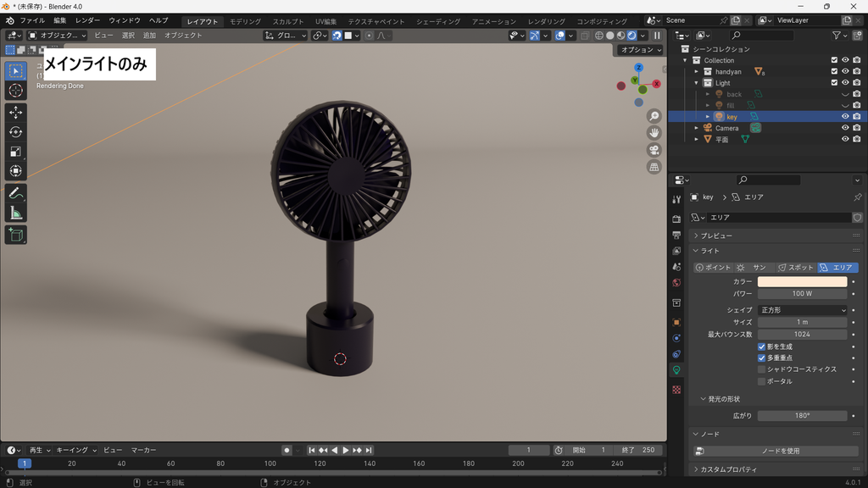
Task: Open the World properties tab
Action: tap(676, 283)
